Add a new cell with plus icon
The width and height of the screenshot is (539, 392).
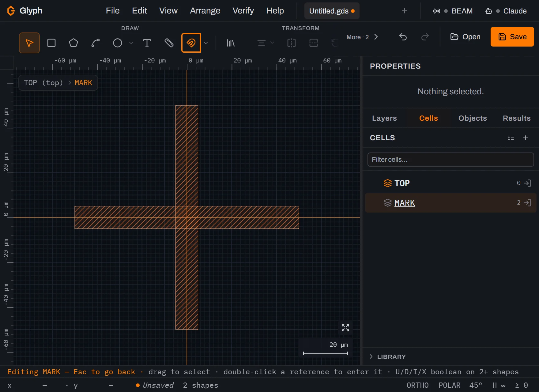[526, 138]
